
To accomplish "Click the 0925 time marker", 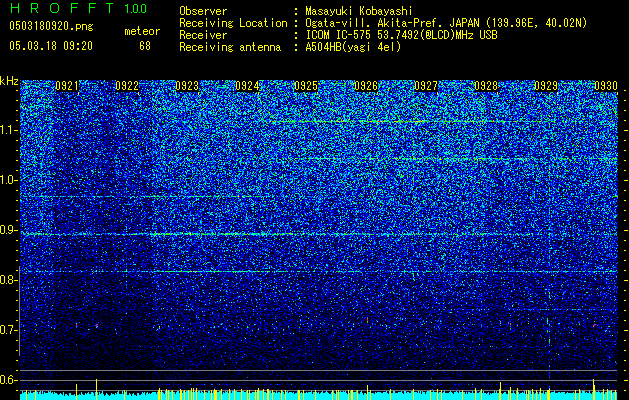I will (306, 86).
